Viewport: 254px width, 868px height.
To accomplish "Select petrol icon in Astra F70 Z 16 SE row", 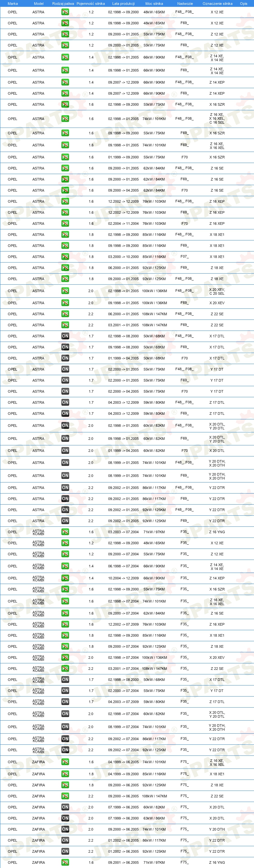I will coord(65,190).
